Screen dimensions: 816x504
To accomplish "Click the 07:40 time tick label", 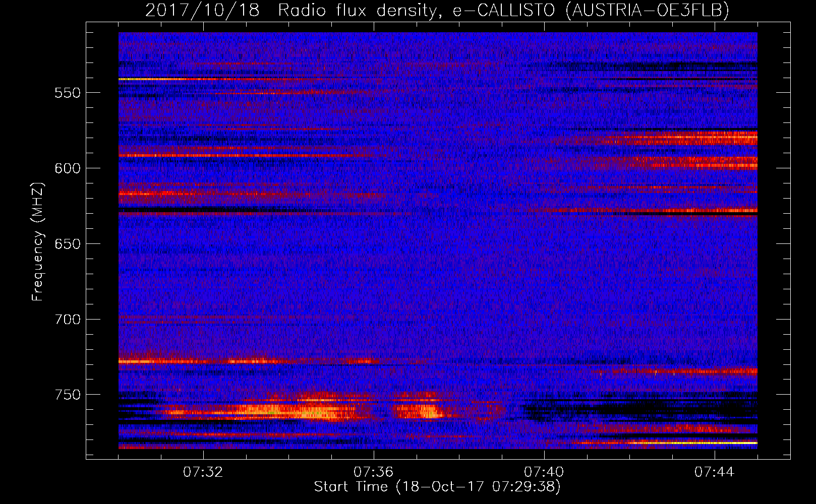I will [x=544, y=472].
